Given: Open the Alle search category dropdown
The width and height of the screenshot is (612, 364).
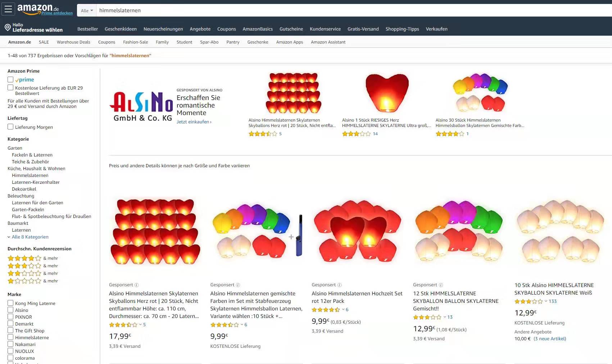Looking at the screenshot, I should [x=87, y=10].
